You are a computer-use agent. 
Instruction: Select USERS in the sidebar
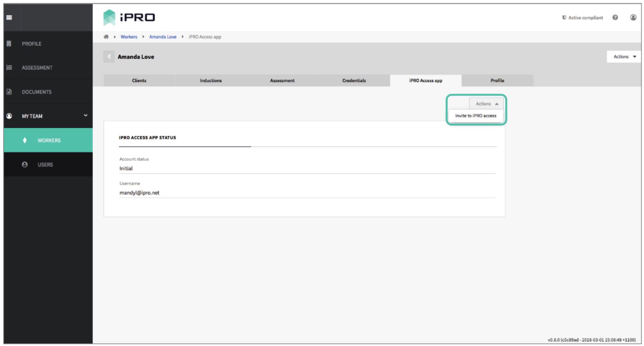point(48,165)
